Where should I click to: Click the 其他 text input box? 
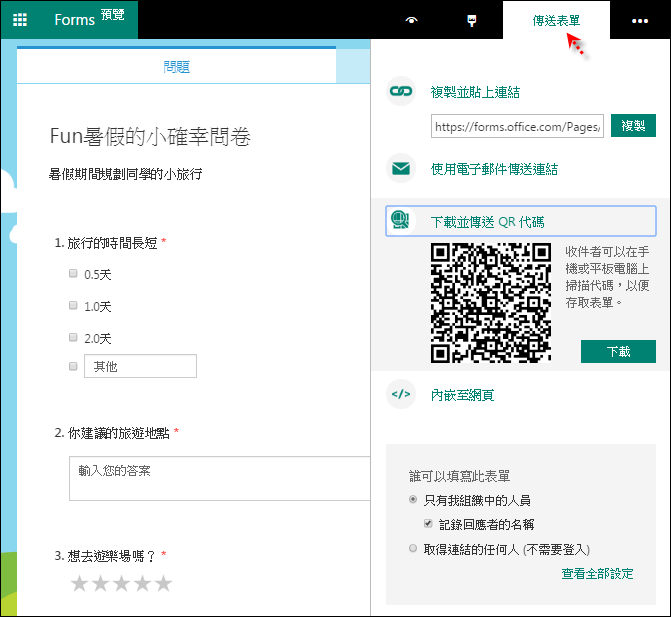coord(140,366)
